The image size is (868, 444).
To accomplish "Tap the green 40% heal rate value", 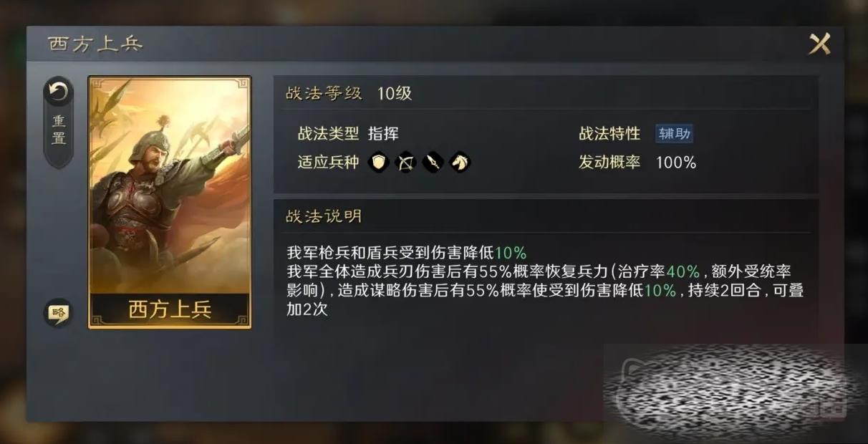I will pos(683,271).
